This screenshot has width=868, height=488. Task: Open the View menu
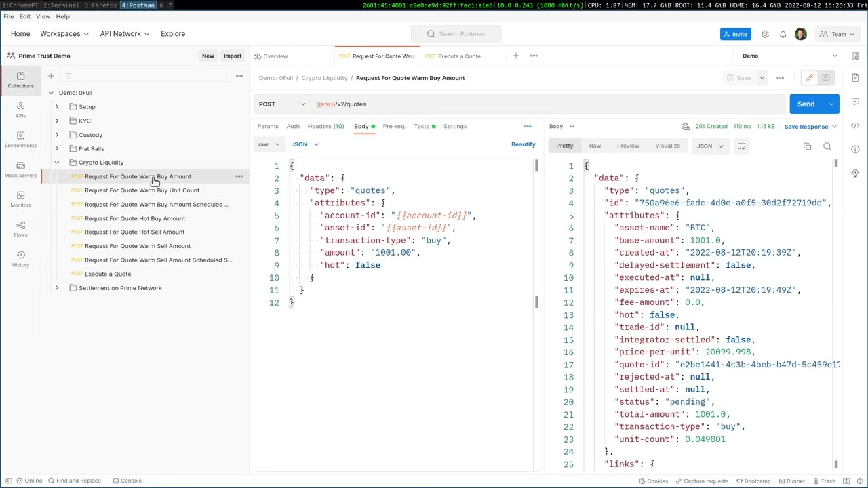(x=43, y=16)
